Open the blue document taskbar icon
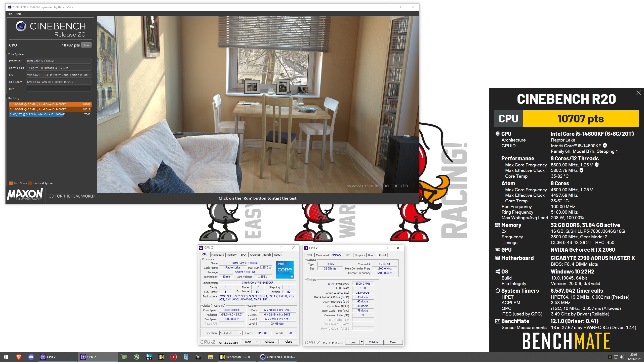The height and width of the screenshot is (362, 644). (x=186, y=357)
